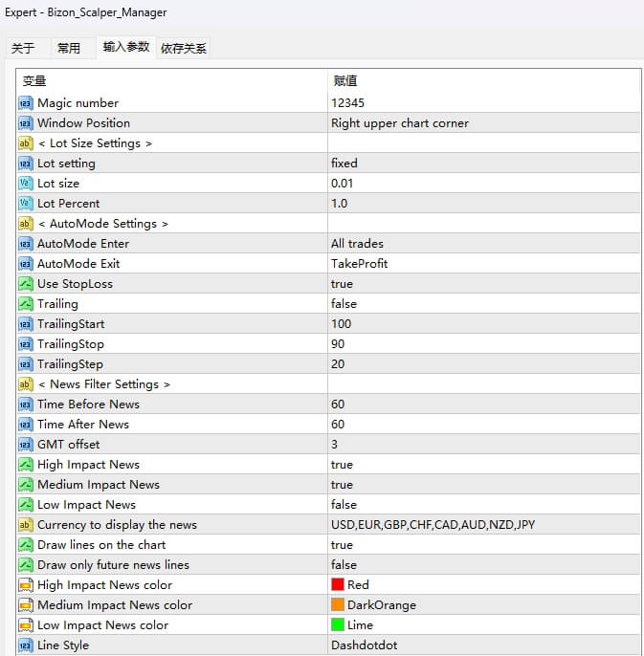This screenshot has width=644, height=656.
Task: Pick the DarkOrange color swatch
Action: coord(338,604)
